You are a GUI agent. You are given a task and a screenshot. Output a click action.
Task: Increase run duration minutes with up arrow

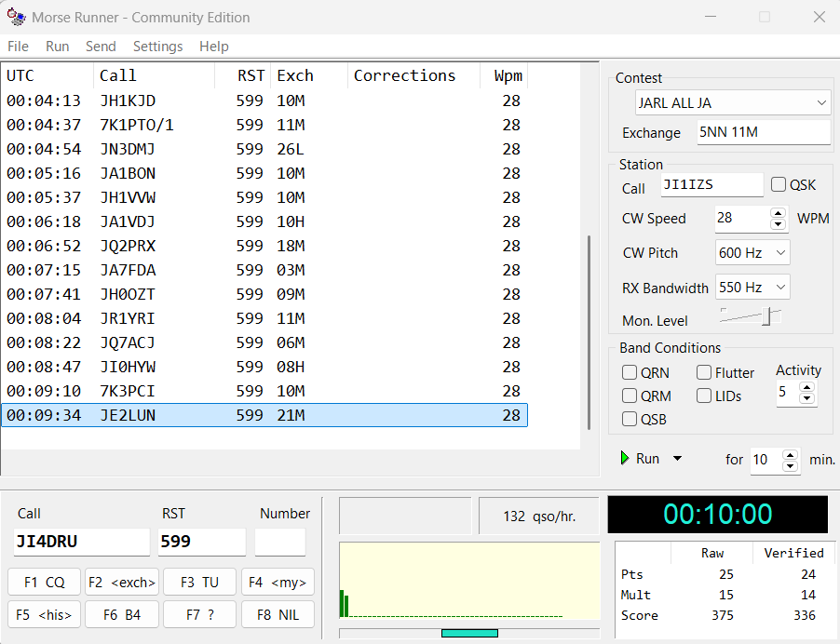pyautogui.click(x=791, y=455)
